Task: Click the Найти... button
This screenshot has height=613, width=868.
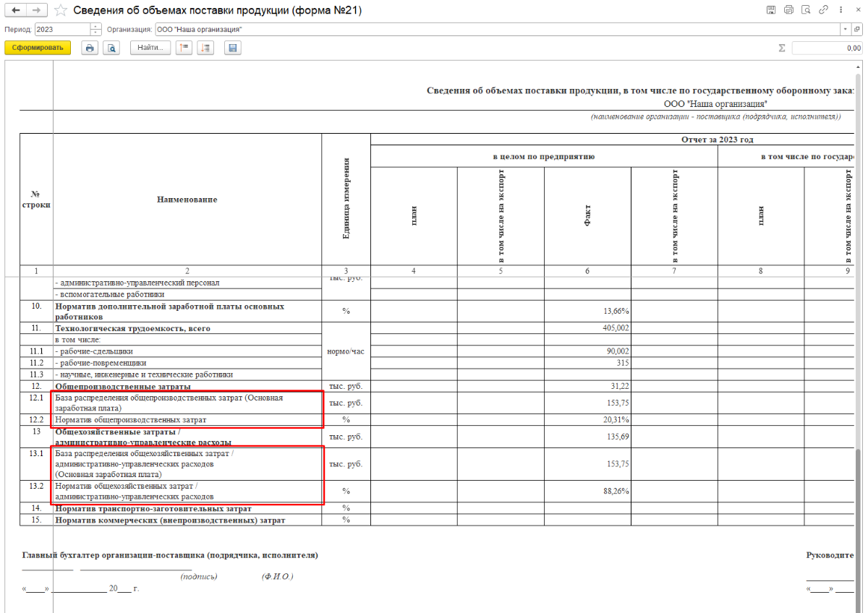Action: 150,48
